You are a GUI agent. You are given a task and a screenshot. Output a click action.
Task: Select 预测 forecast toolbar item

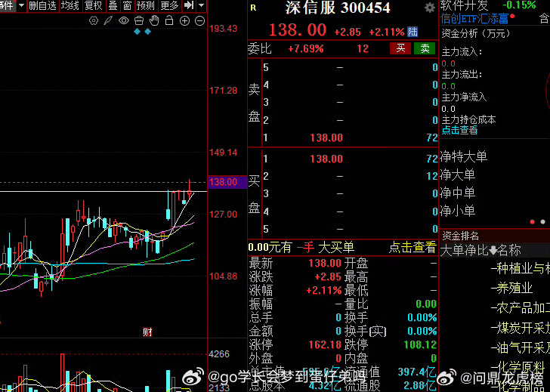(146, 5)
